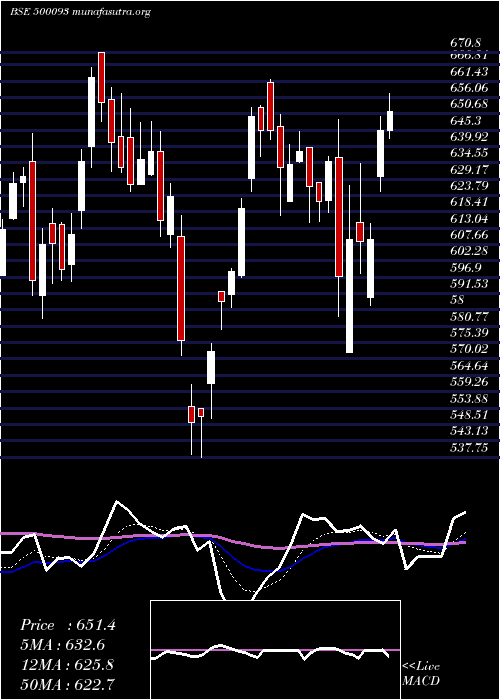The height and width of the screenshot is (700, 500).
Task: Click the 50MA : 622.7 readout
Action: point(67,684)
